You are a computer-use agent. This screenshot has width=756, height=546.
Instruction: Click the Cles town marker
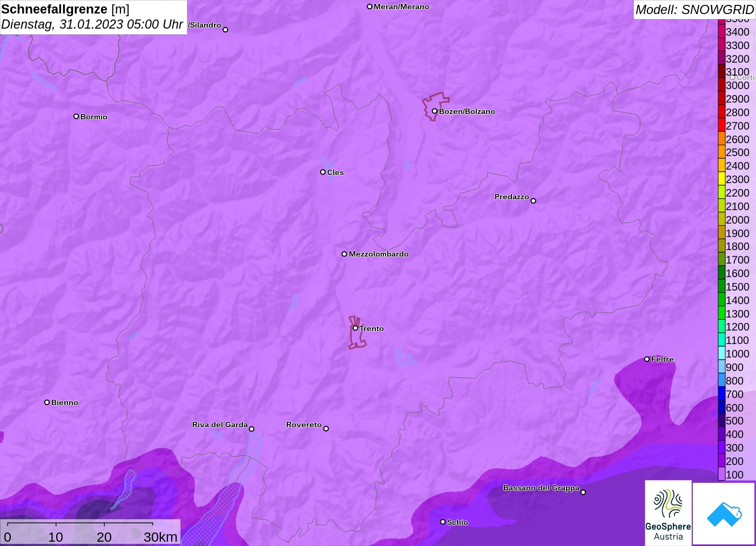pos(322,172)
